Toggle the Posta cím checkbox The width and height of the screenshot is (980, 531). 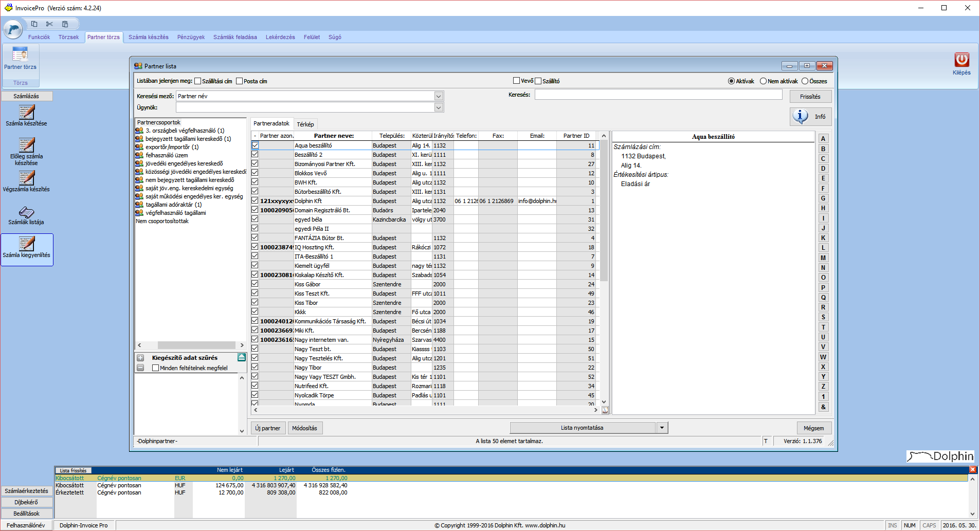239,81
